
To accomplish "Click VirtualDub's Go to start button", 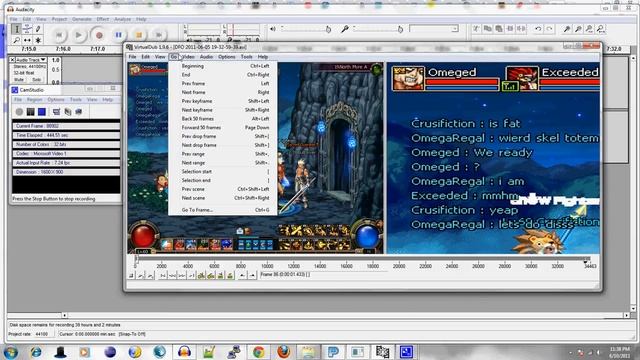I will [x=162, y=276].
